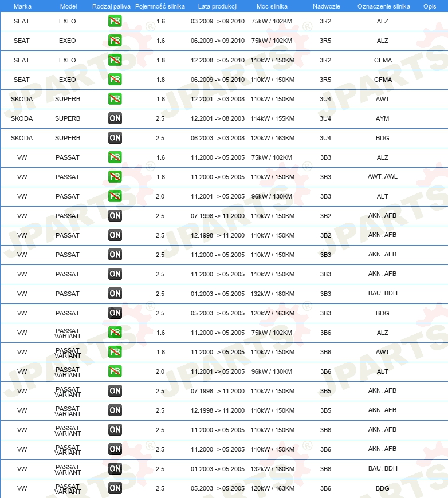Image resolution: width=448 pixels, height=498 pixels.
Task: Click the Rodzaj paliwa column header
Action: (x=111, y=6)
